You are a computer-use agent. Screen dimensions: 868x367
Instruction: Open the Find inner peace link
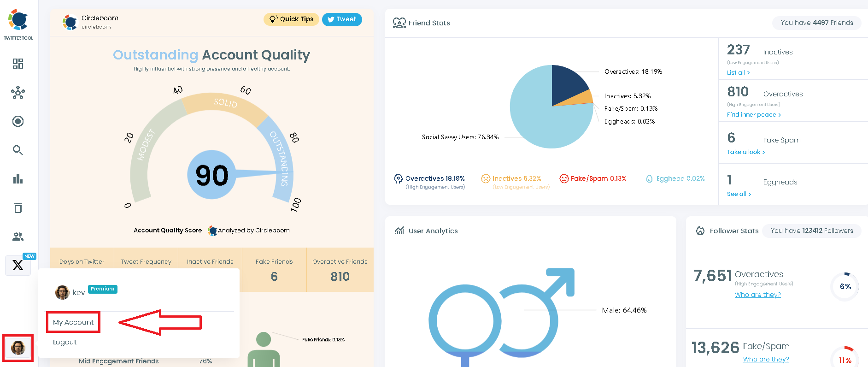[754, 114]
